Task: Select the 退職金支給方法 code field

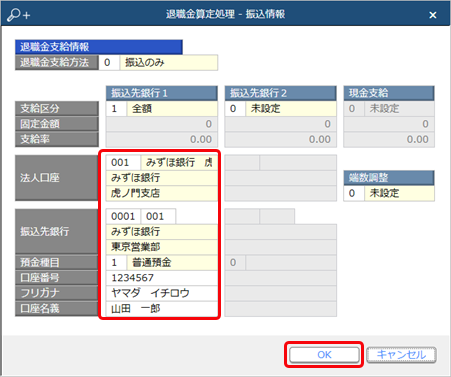Action: click(x=109, y=62)
